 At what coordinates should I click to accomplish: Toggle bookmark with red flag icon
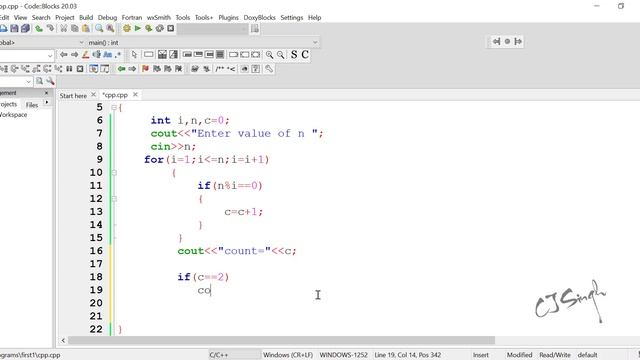coord(145,69)
